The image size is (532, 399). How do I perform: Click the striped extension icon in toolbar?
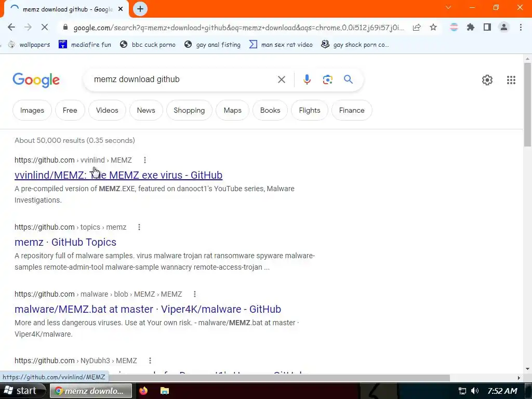pos(454,27)
